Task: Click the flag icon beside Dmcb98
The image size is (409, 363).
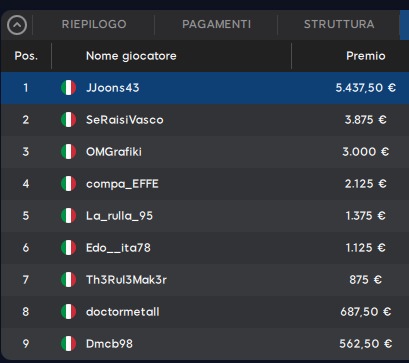Action: pyautogui.click(x=69, y=344)
